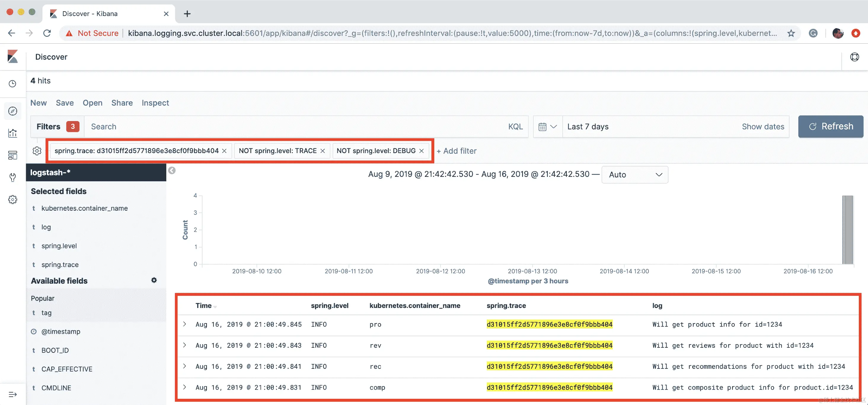The width and height of the screenshot is (868, 405).
Task: Click the Inspect menu item
Action: (155, 103)
